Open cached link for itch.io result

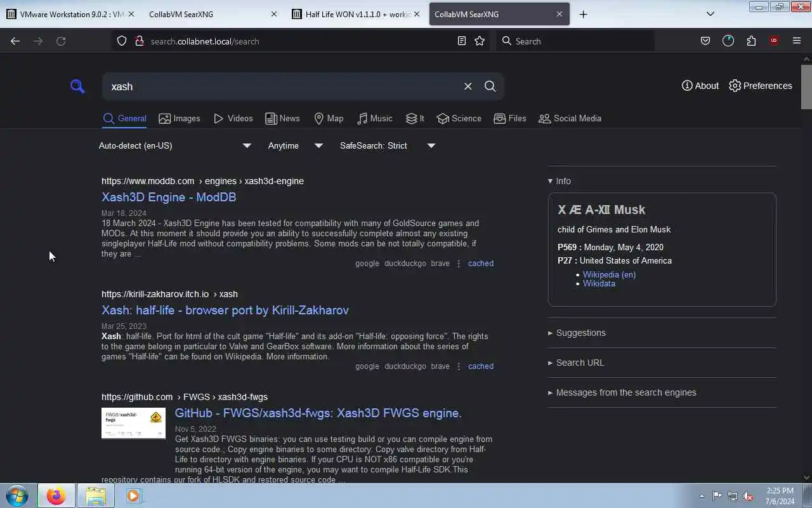click(x=480, y=366)
